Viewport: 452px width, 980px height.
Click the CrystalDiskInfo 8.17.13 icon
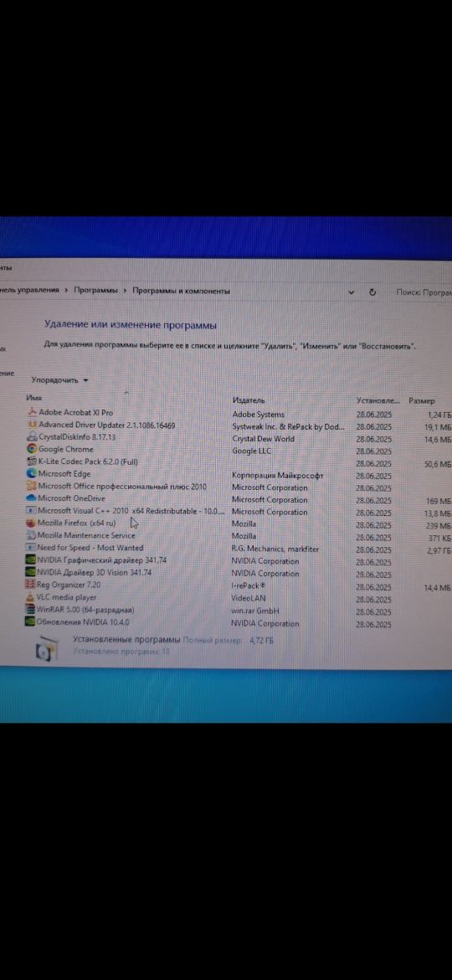[x=33, y=437]
